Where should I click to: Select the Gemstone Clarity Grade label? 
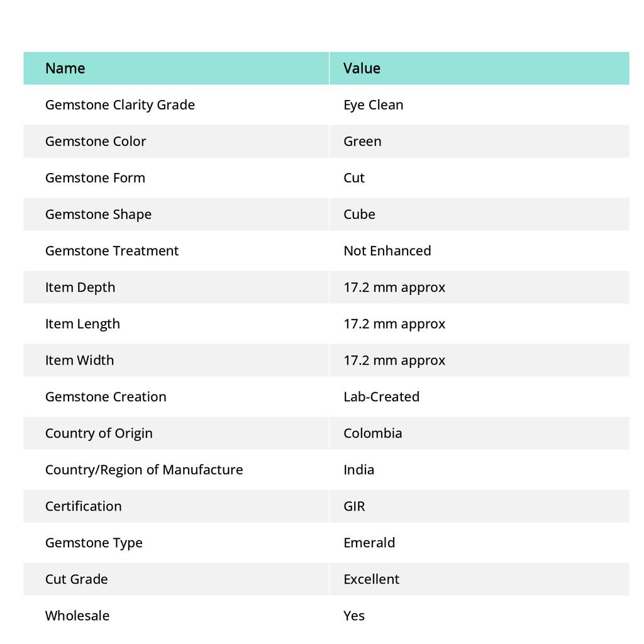pyautogui.click(x=119, y=104)
